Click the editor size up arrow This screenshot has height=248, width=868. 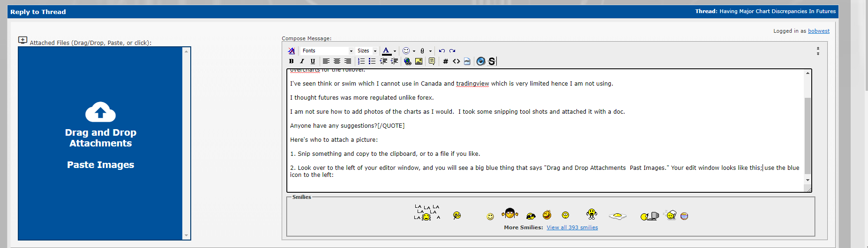[x=818, y=48]
